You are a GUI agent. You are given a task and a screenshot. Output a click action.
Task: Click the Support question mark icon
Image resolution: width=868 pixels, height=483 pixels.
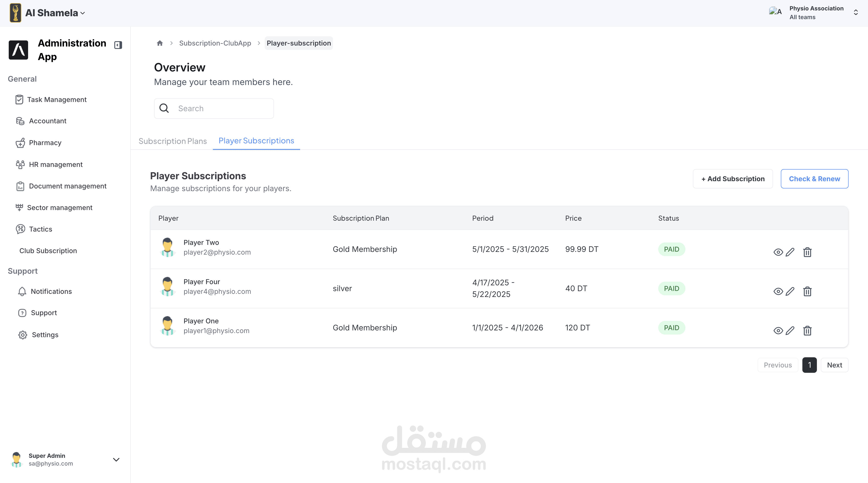pyautogui.click(x=22, y=313)
